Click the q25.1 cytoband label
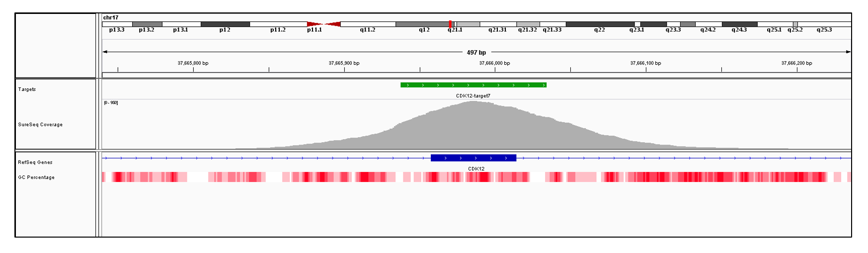Screen dimensions: 868x253 [x=774, y=30]
